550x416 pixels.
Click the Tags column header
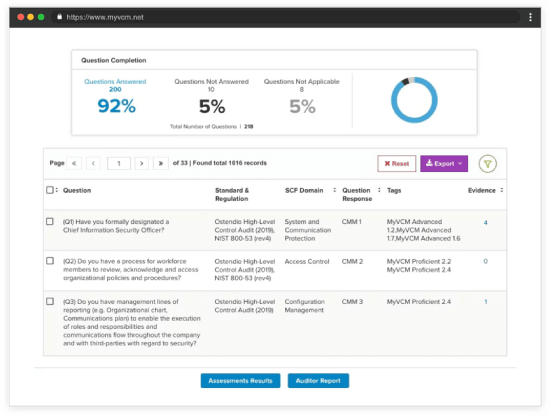394,190
